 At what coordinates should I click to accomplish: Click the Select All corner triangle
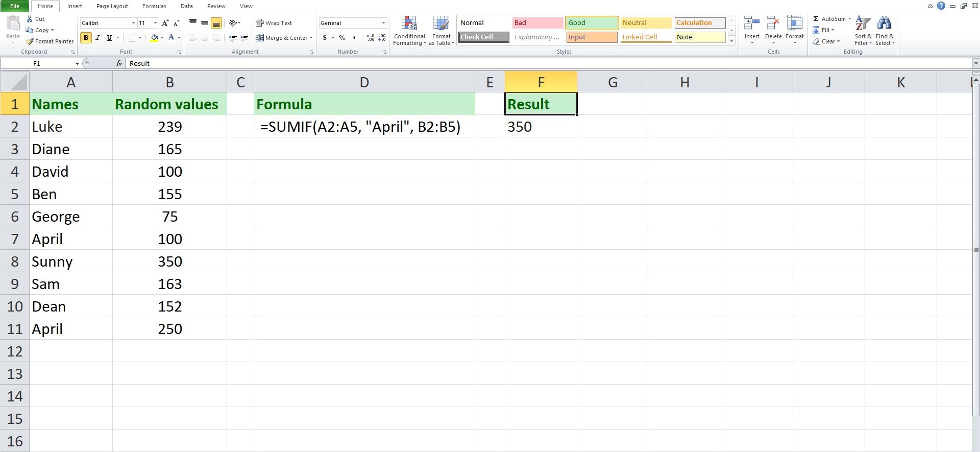(x=15, y=82)
